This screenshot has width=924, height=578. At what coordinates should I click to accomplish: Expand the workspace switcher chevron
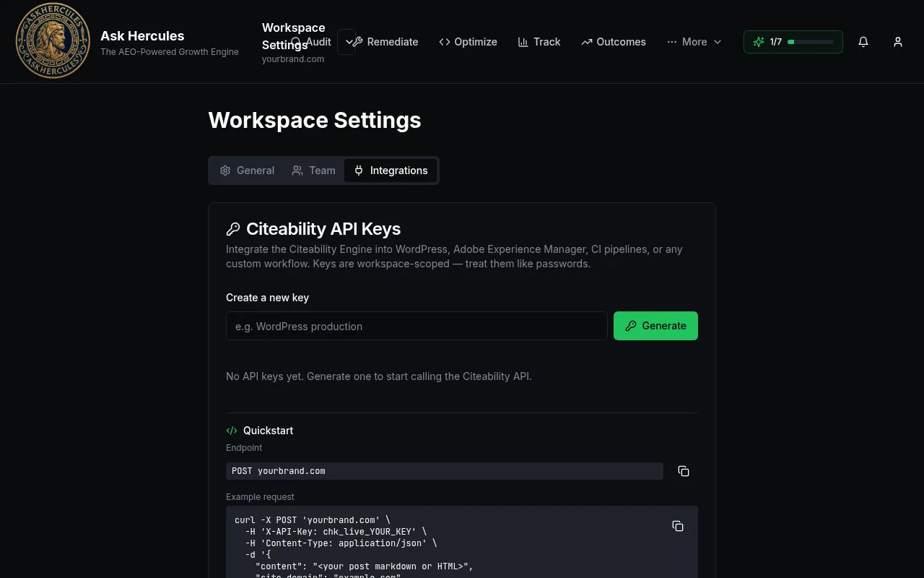click(x=348, y=42)
